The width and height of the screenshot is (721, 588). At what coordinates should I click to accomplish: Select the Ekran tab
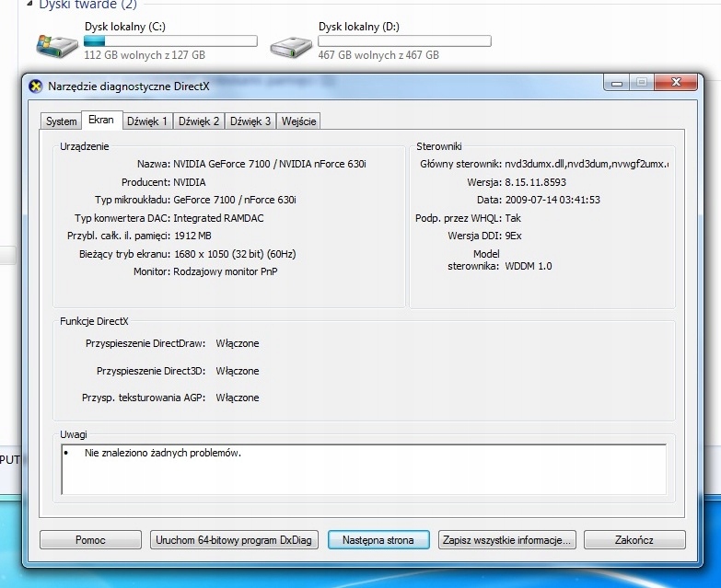tap(101, 120)
